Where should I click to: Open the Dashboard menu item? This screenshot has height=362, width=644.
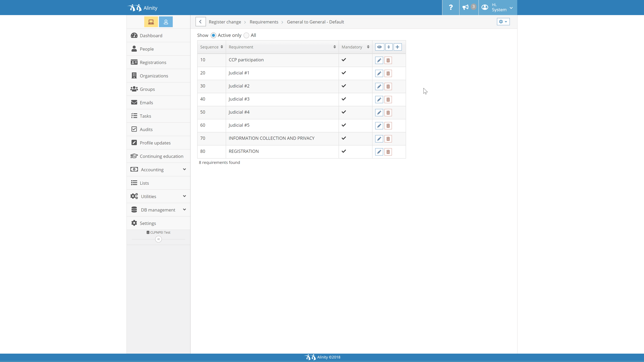pos(158,36)
